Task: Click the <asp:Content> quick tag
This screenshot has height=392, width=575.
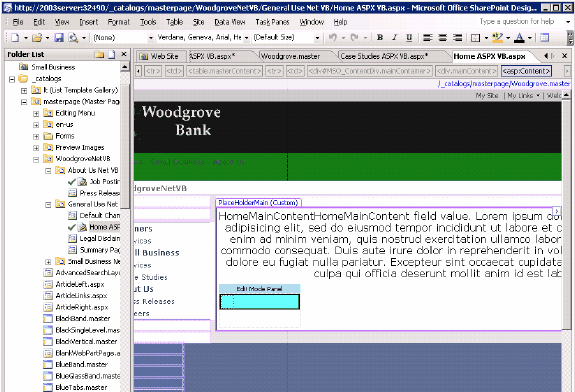Action: (526, 71)
